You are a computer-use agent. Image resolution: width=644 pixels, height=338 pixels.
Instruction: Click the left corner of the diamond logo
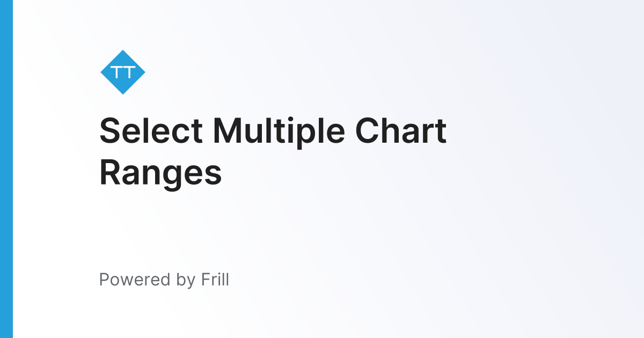click(103, 72)
